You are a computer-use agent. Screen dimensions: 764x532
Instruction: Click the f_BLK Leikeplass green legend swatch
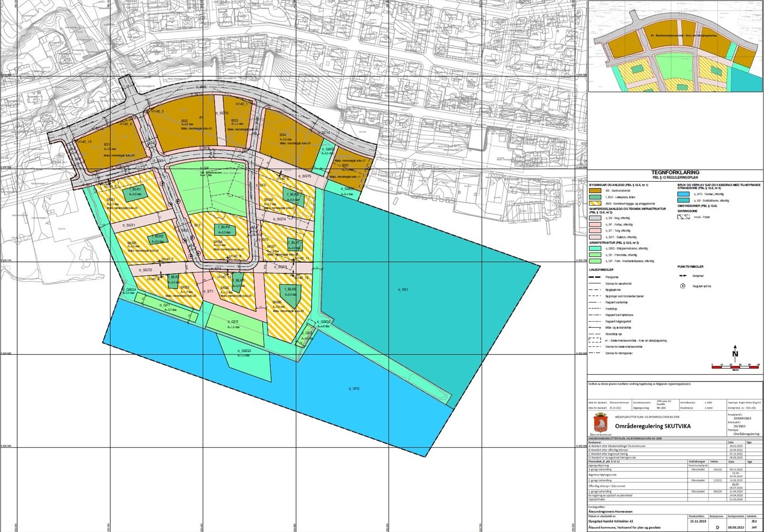point(595,197)
